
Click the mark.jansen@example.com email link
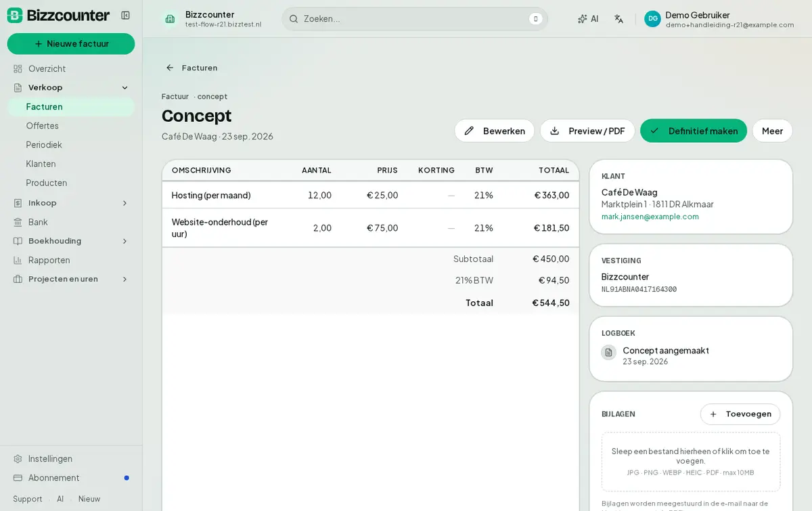click(650, 217)
